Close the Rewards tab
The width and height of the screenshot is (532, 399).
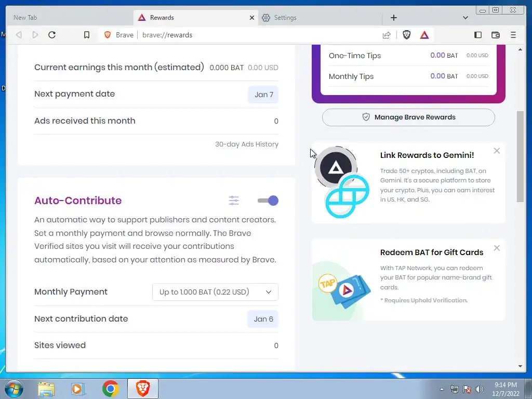click(x=252, y=18)
